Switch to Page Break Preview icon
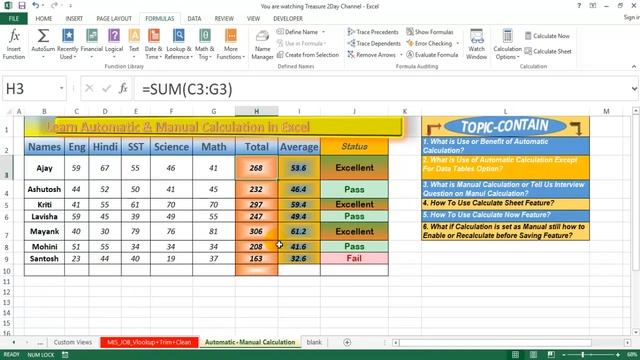This screenshot has width=640, height=360. click(551, 355)
